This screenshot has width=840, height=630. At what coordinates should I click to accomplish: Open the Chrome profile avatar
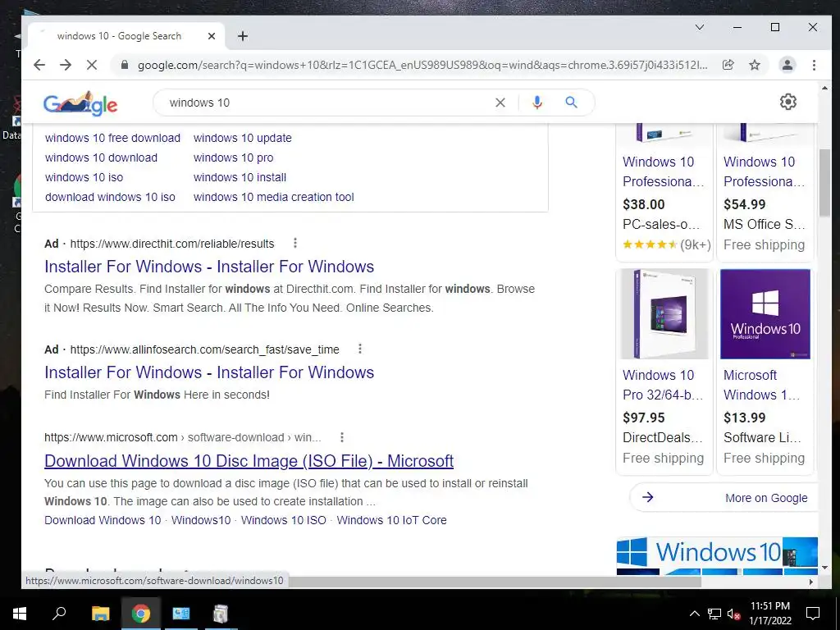point(787,65)
